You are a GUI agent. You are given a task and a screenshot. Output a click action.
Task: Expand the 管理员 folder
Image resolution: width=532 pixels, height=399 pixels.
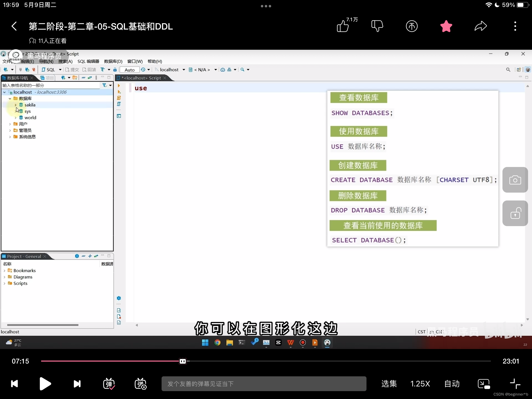[10, 131]
